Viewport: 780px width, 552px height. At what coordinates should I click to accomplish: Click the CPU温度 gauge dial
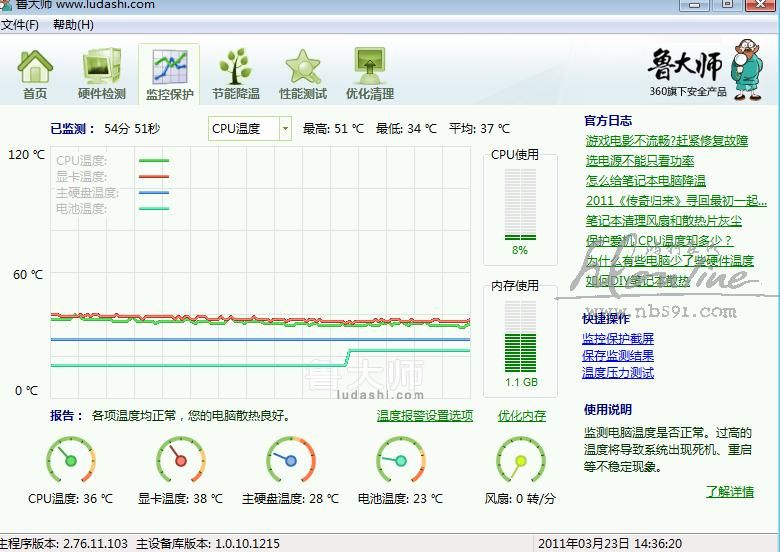pos(70,461)
